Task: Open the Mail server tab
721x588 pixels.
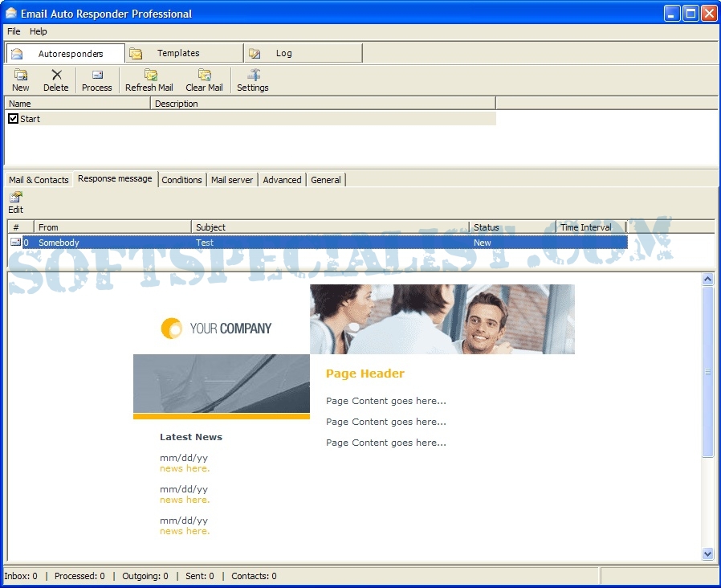Action: pyautogui.click(x=232, y=180)
